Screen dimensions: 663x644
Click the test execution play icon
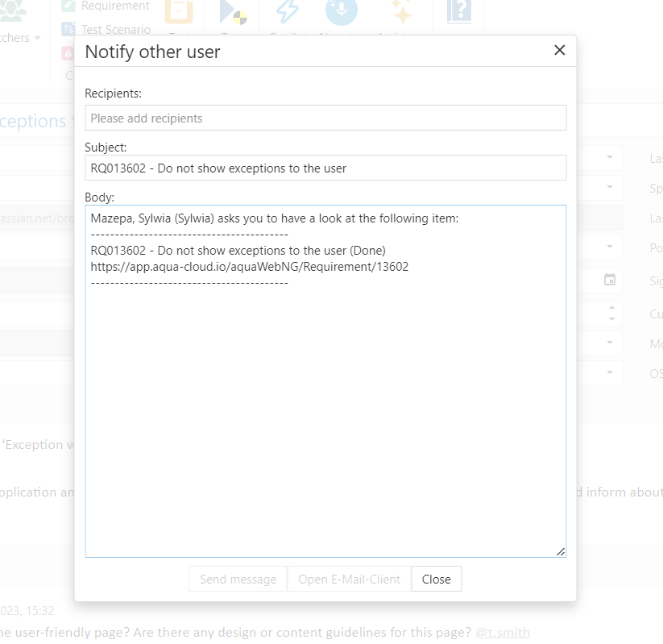point(234,11)
